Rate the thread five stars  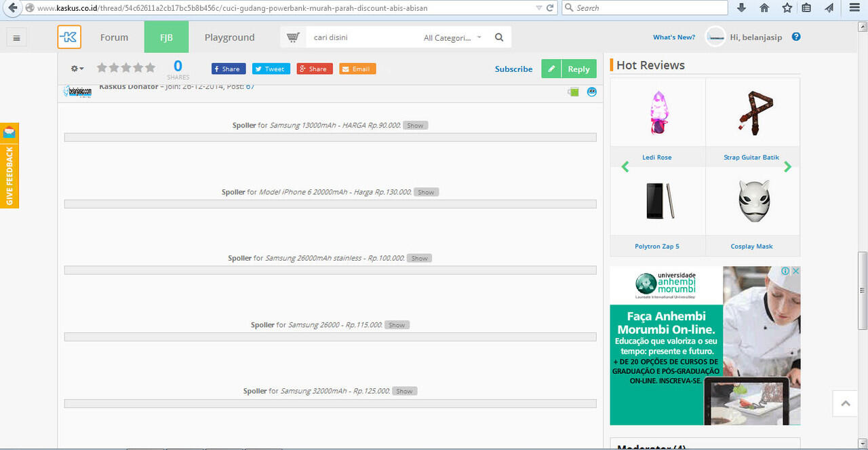click(x=150, y=67)
